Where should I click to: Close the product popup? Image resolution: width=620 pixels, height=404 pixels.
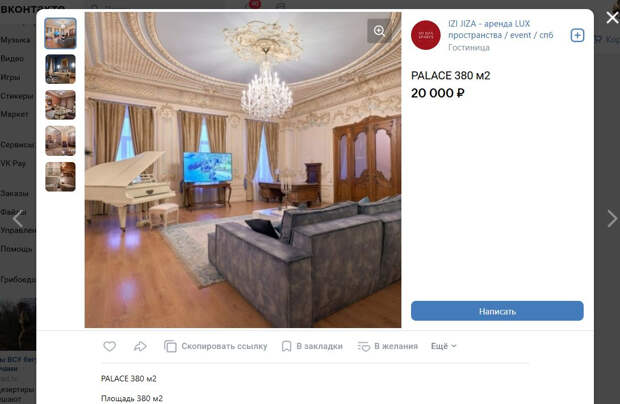[x=612, y=17]
